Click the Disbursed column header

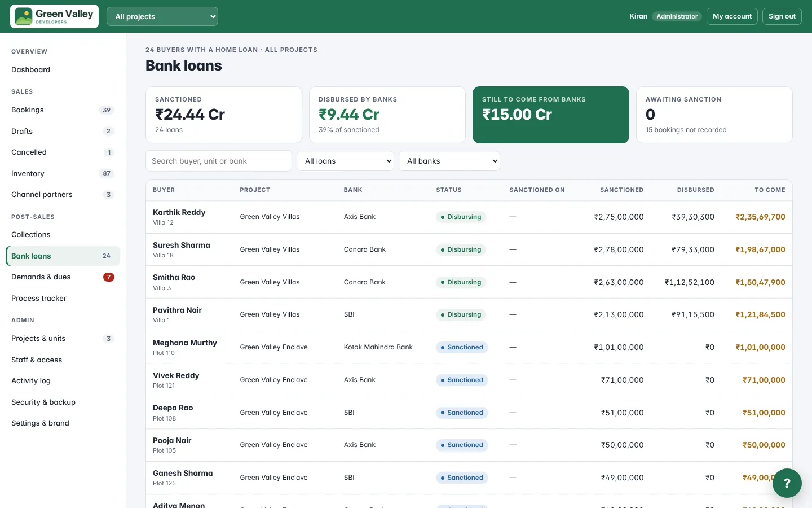[695, 190]
